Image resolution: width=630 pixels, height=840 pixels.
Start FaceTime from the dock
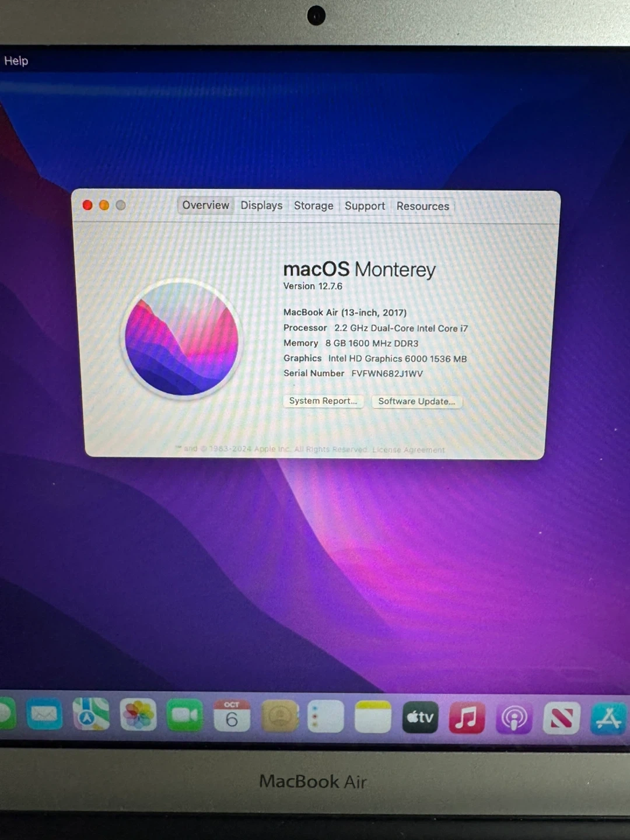[185, 716]
